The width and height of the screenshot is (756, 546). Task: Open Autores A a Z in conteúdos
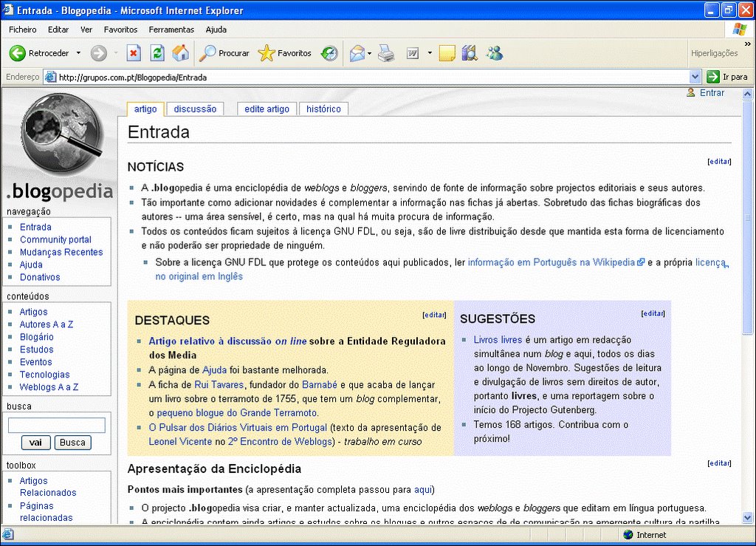point(47,324)
